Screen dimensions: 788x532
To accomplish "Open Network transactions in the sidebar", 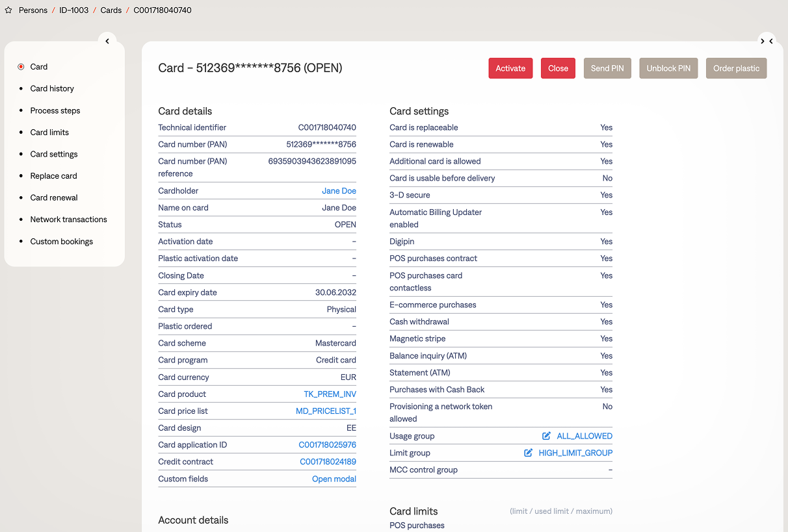I will coord(68,220).
